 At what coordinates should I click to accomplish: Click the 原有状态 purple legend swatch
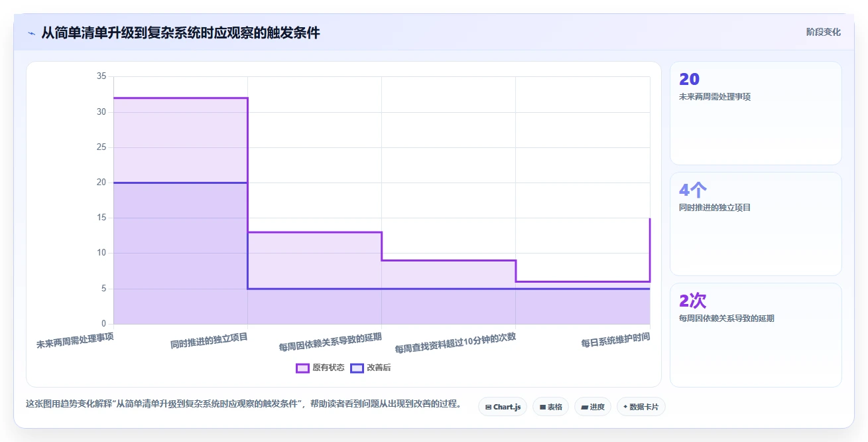point(302,368)
